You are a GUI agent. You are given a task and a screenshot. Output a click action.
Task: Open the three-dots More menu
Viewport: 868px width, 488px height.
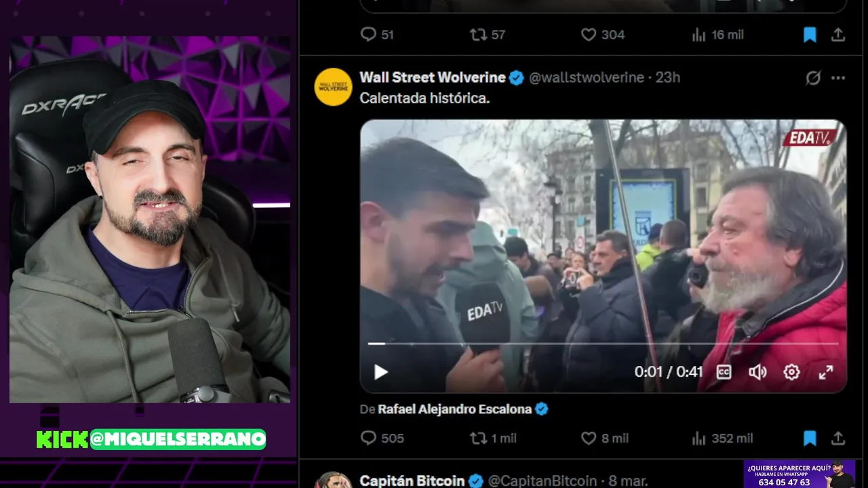click(838, 78)
